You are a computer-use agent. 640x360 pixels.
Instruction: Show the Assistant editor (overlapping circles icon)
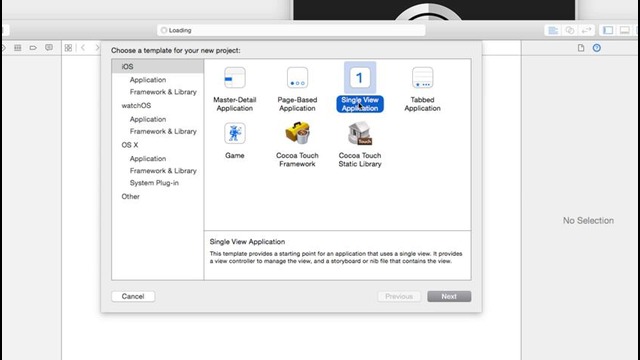pos(570,30)
